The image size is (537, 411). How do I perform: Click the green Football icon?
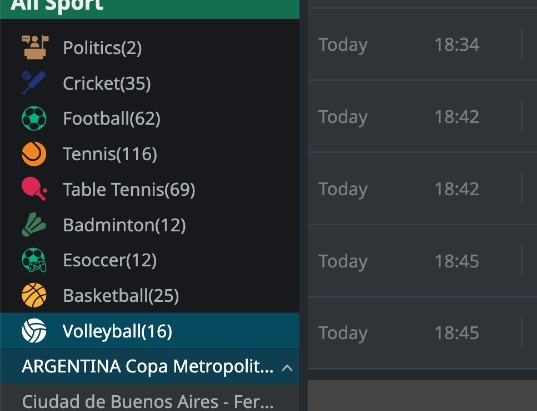click(x=34, y=119)
